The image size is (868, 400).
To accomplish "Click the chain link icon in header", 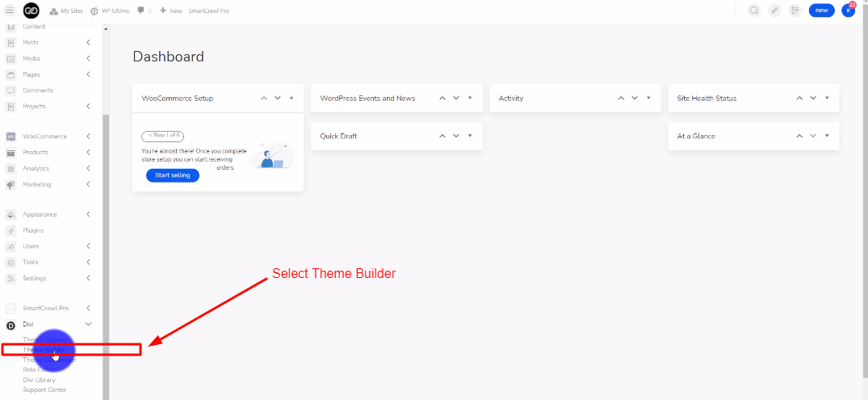I will tap(774, 11).
